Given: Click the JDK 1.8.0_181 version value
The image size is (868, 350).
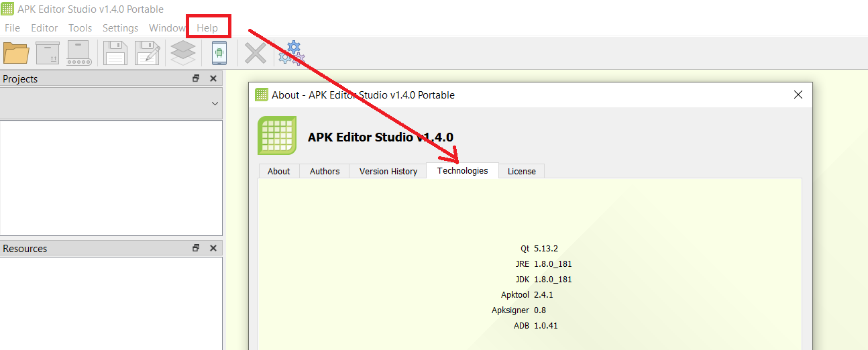Looking at the screenshot, I should tap(553, 279).
